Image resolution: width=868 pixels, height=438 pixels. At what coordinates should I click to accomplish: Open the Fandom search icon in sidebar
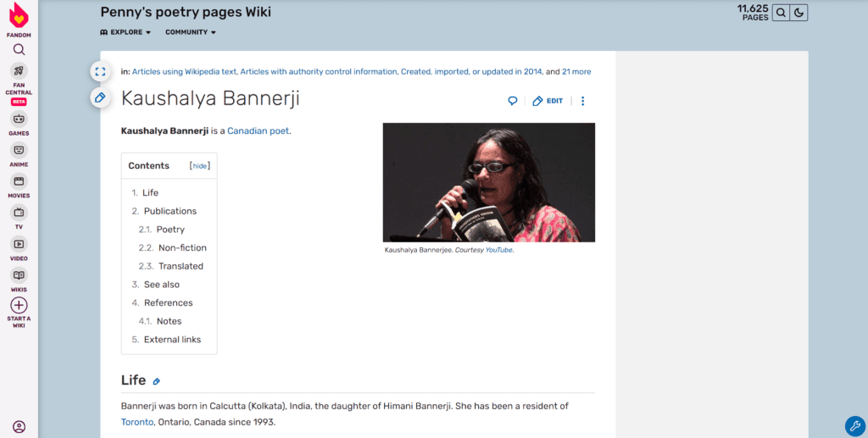point(19,50)
